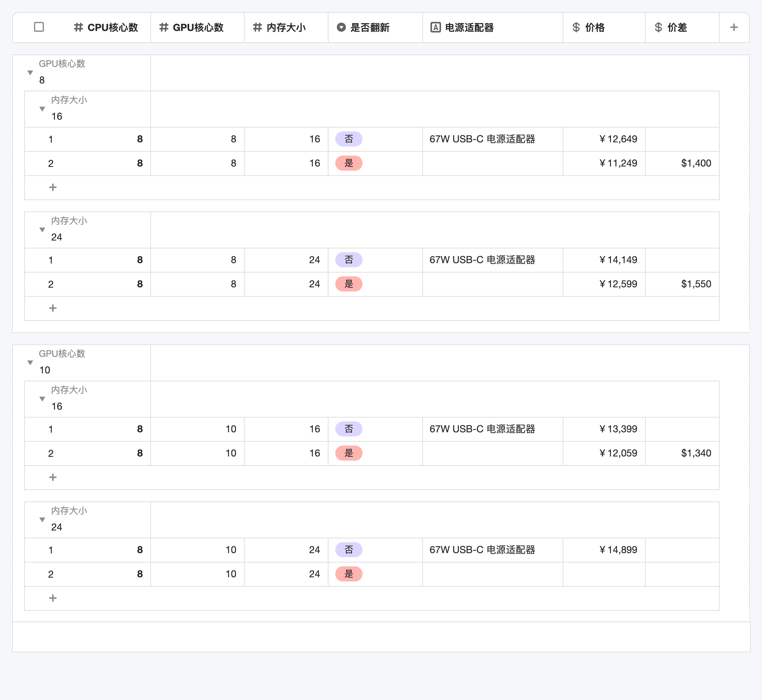The height and width of the screenshot is (700, 762).
Task: Click the CPU核心数 number-type hash icon
Action: (79, 27)
